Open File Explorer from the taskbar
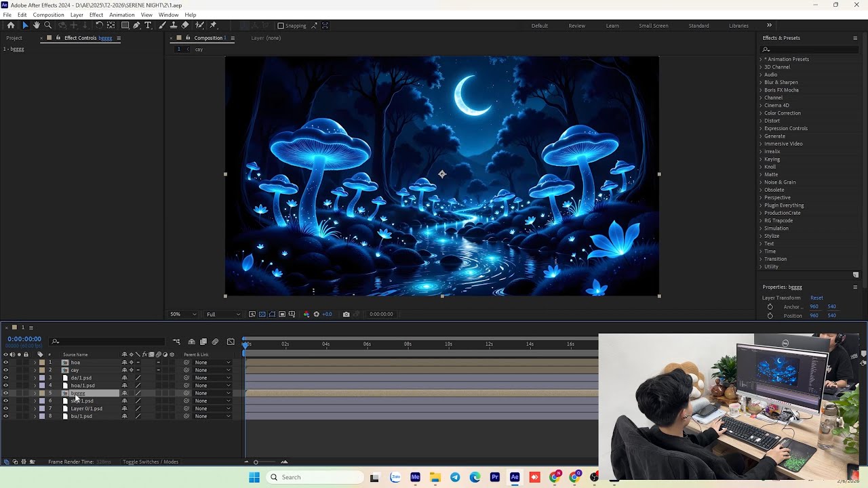The width and height of the screenshot is (868, 488). point(435,477)
